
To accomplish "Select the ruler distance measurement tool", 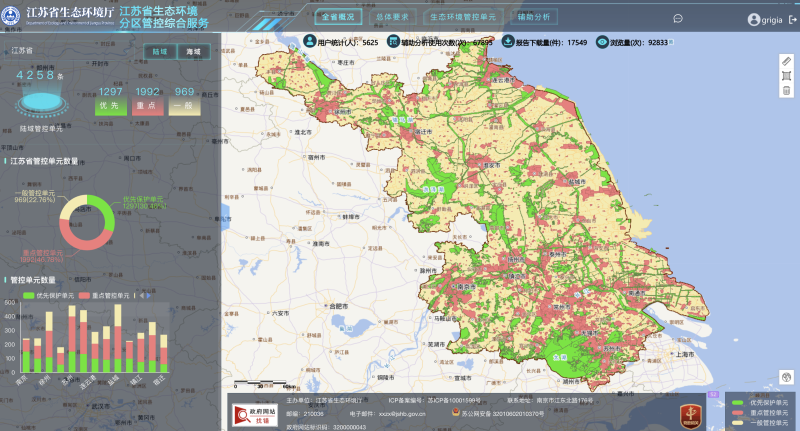I will (786, 61).
